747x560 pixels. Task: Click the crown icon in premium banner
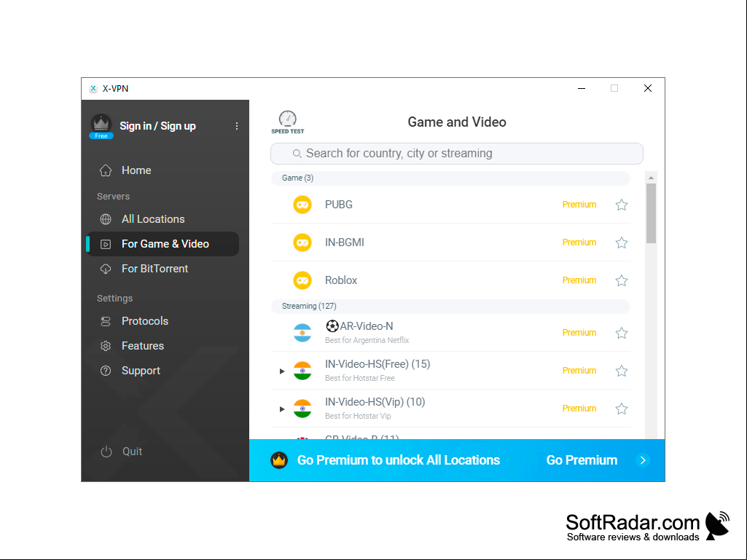click(279, 460)
